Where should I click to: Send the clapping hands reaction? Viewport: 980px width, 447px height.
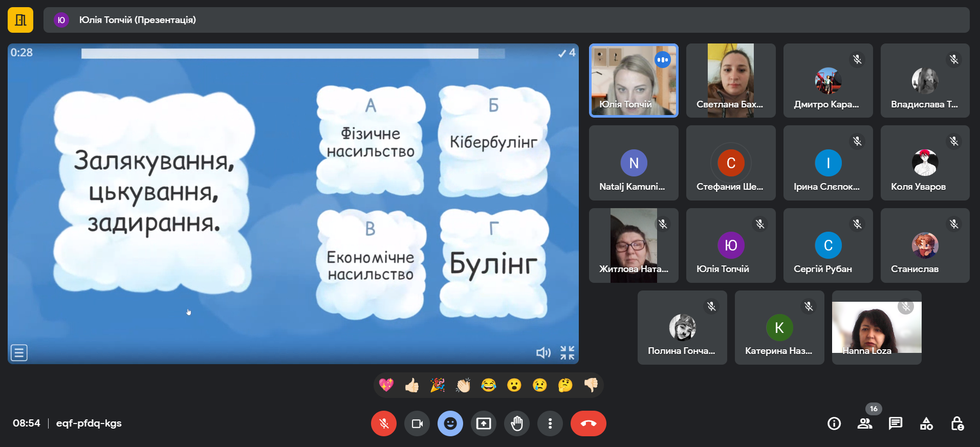click(x=463, y=385)
